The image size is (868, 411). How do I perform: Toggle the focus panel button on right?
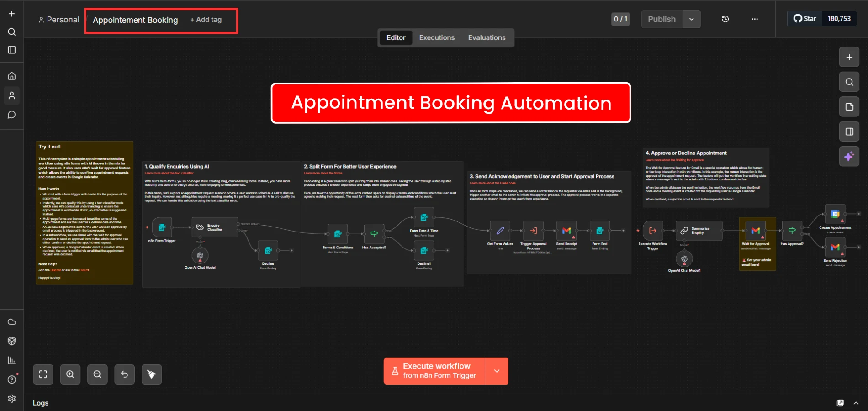point(849,132)
